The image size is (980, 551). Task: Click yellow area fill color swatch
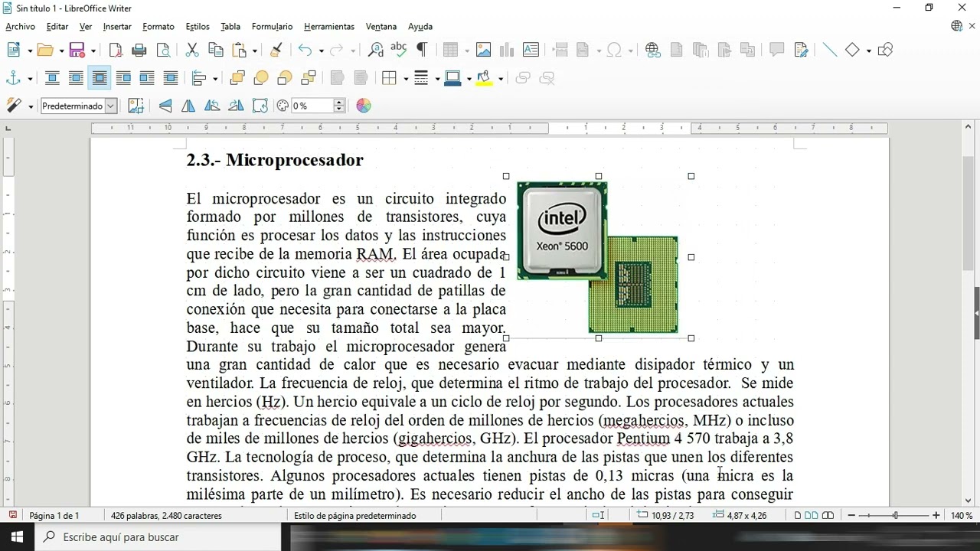pos(484,78)
